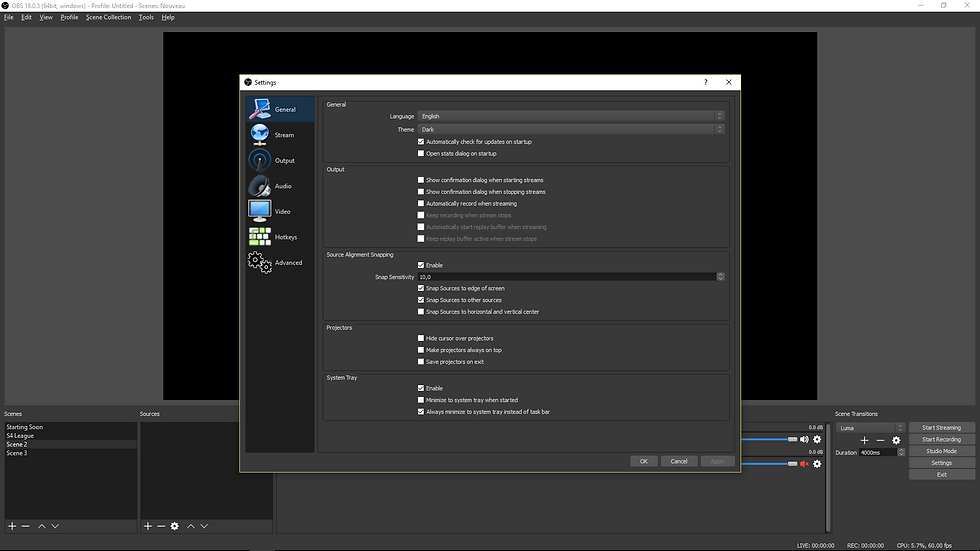Open first mixer channel gear settings
The width and height of the screenshot is (980, 551).
[x=817, y=439]
